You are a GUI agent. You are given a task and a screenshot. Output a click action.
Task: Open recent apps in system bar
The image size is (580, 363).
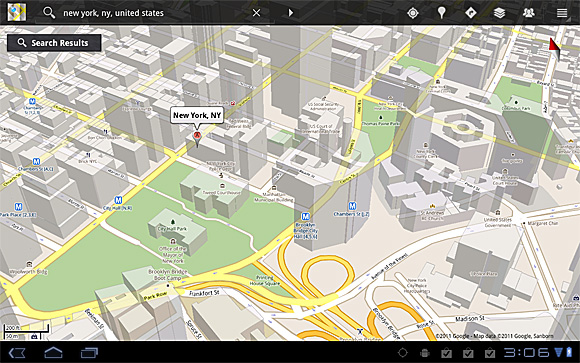click(89, 353)
